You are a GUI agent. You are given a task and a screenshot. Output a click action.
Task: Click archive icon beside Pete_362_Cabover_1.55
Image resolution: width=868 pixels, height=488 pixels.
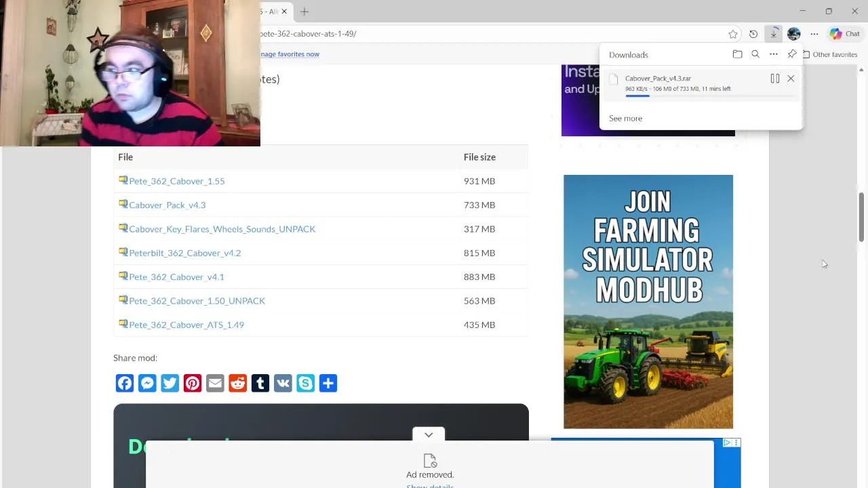[123, 180]
